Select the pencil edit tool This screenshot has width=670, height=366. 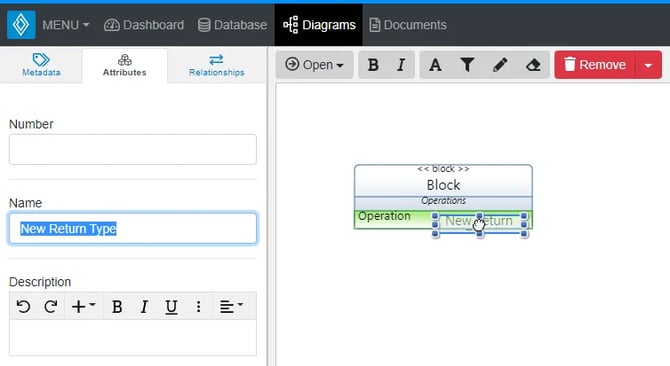(x=500, y=65)
